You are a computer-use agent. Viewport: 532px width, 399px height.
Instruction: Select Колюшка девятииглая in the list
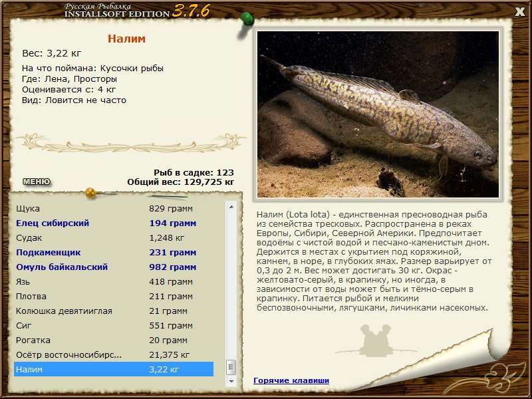click(x=114, y=311)
